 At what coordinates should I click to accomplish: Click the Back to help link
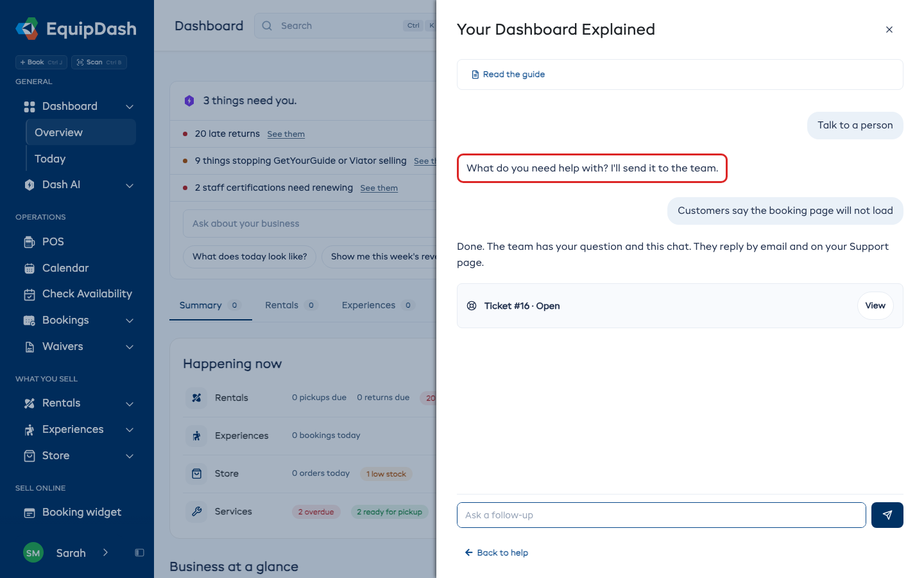point(497,552)
